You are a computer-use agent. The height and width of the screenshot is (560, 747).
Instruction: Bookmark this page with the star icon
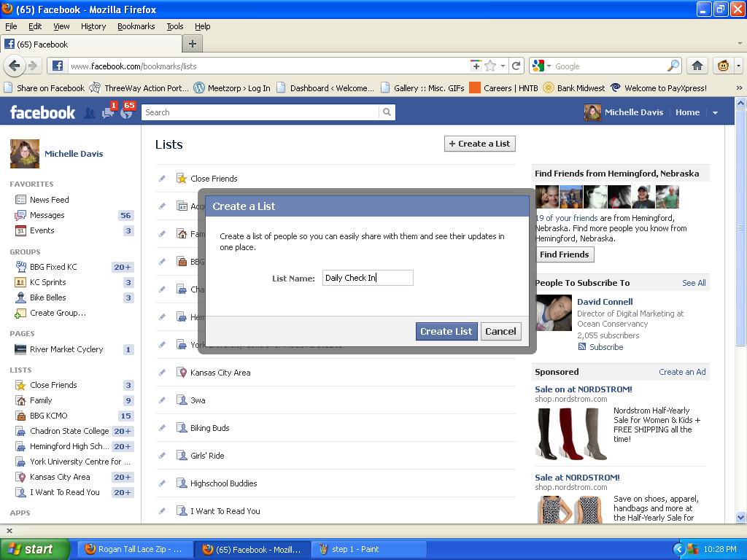point(490,66)
